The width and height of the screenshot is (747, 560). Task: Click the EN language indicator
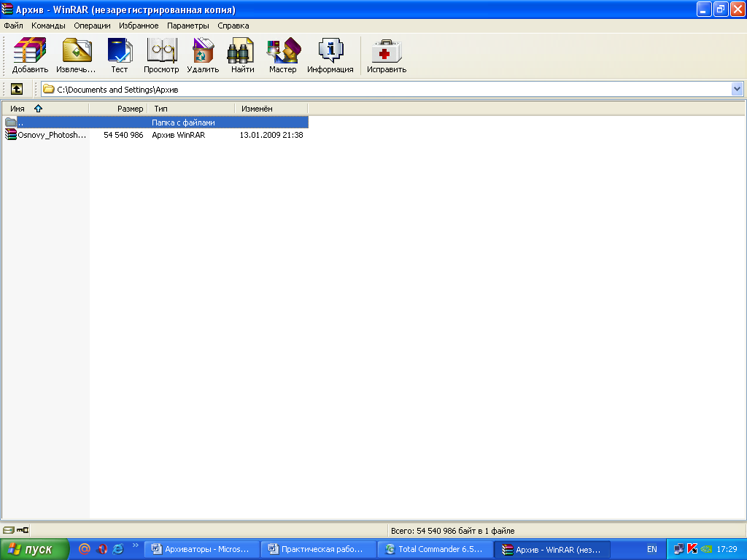click(x=651, y=549)
